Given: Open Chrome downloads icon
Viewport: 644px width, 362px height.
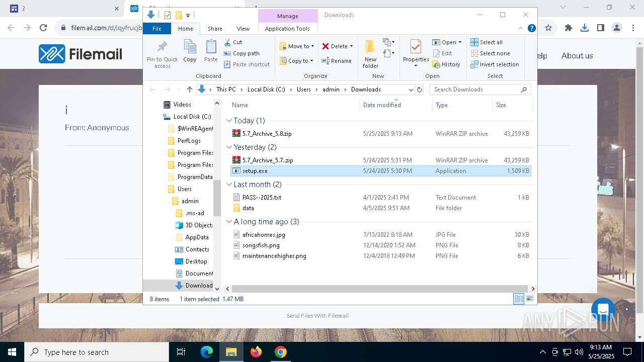Looking at the screenshot, I should coord(585,28).
